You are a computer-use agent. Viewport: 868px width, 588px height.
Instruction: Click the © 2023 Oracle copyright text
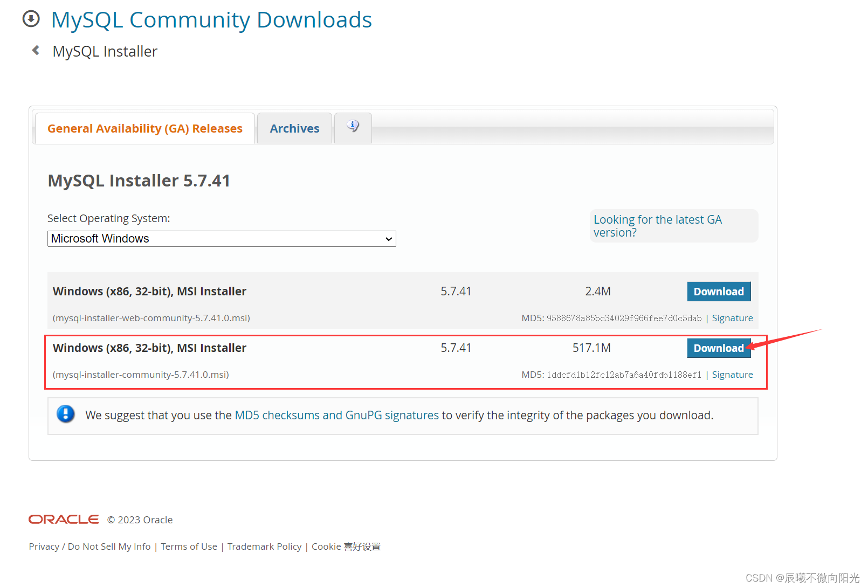coord(140,520)
